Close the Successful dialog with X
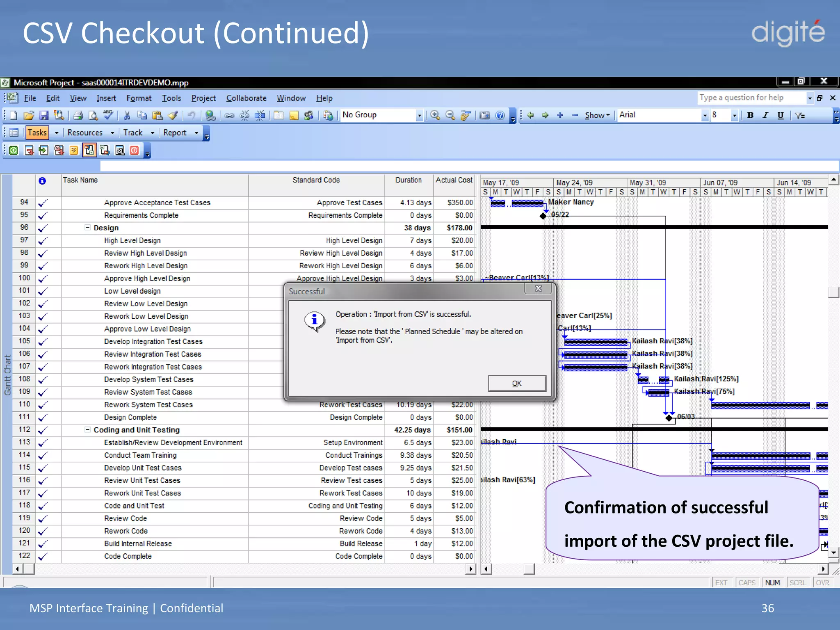 click(539, 288)
